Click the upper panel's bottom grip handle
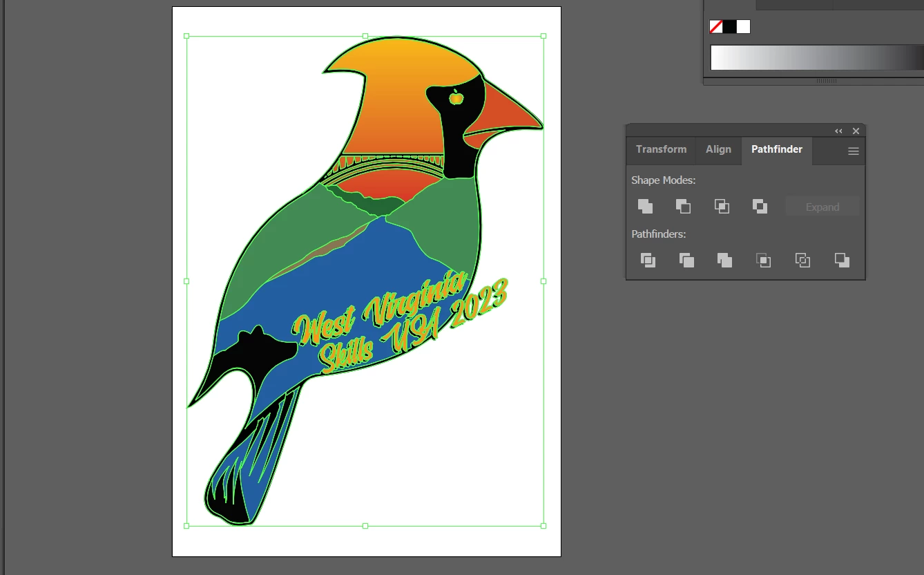This screenshot has width=924, height=575. pos(827,81)
